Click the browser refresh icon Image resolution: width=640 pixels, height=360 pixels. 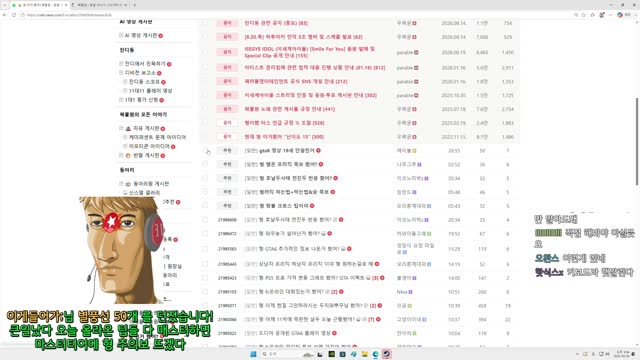14,15
